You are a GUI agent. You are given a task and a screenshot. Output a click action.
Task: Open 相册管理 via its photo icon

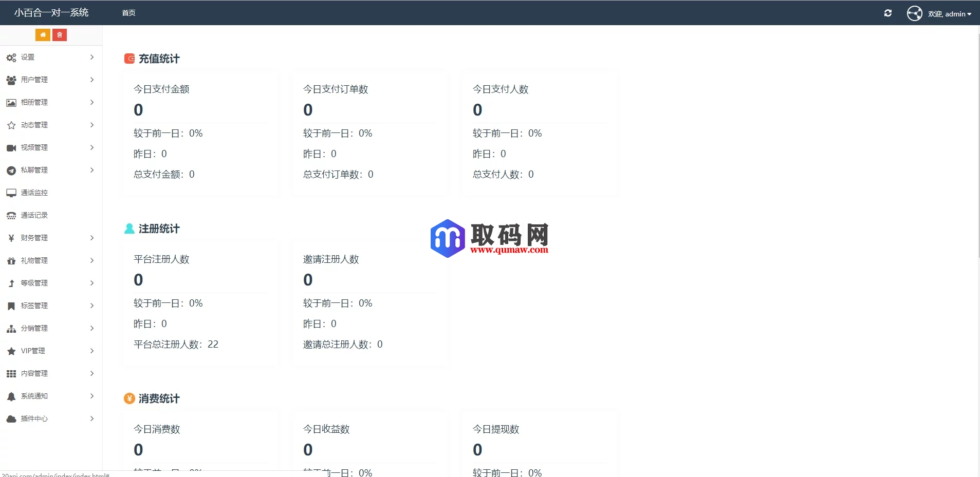click(x=11, y=102)
